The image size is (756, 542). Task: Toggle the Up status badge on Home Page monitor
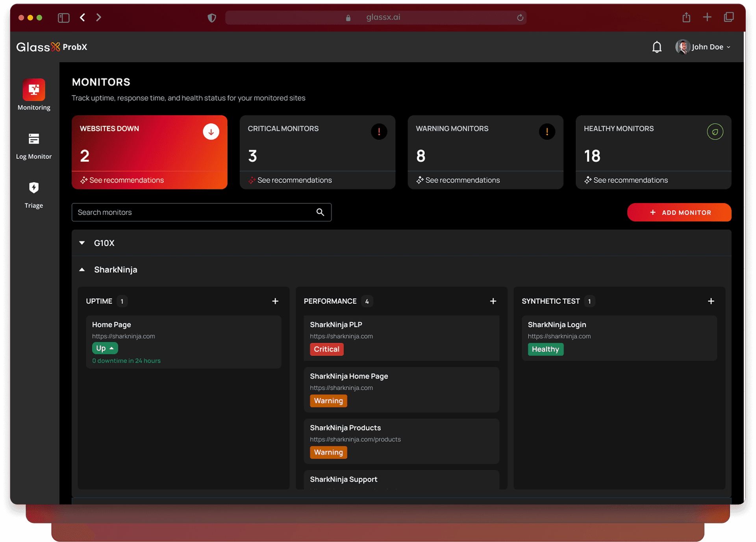click(x=104, y=348)
